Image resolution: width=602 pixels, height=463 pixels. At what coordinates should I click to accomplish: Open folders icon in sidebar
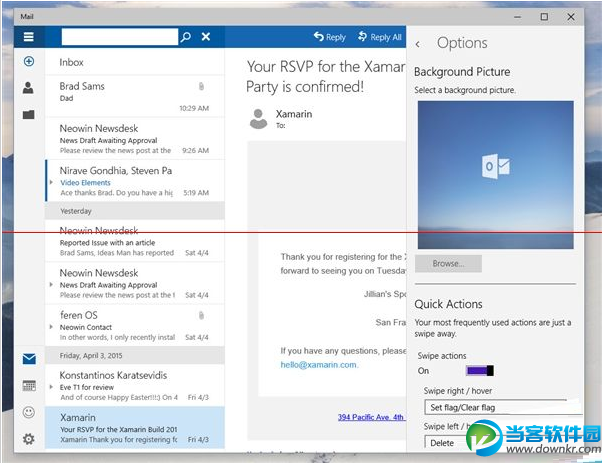pos(28,114)
